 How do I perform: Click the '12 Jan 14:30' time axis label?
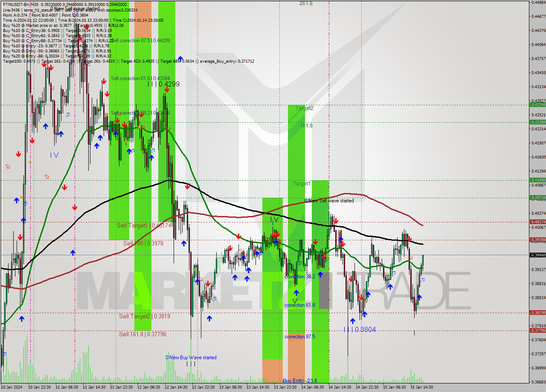[176, 387]
